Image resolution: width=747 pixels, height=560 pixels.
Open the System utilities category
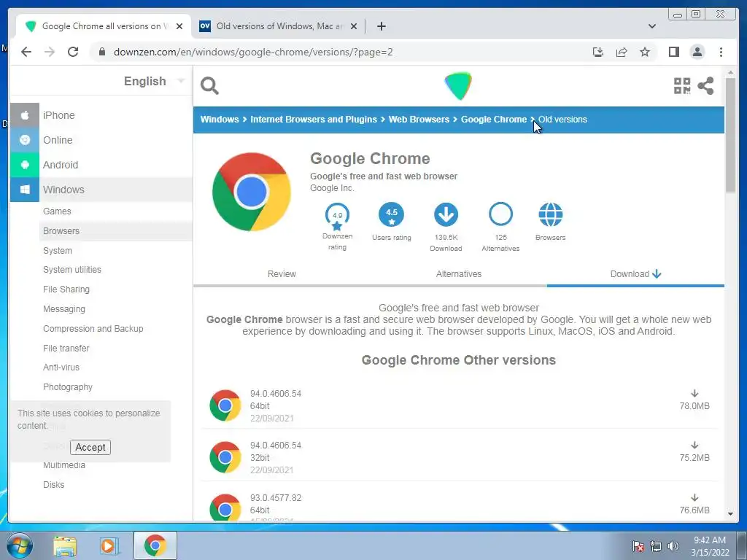point(72,270)
